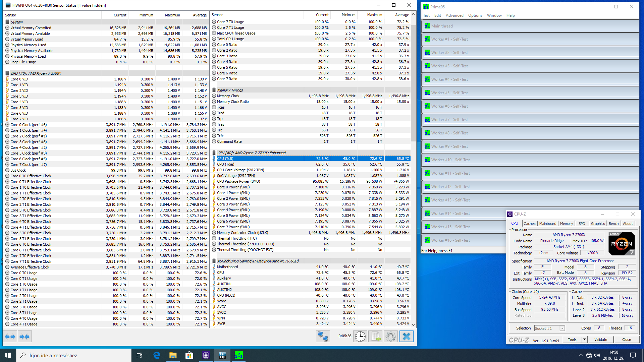This screenshot has height=362, width=644.
Task: Click the shrink columns arrows button in HWiNFO
Action: click(x=24, y=337)
